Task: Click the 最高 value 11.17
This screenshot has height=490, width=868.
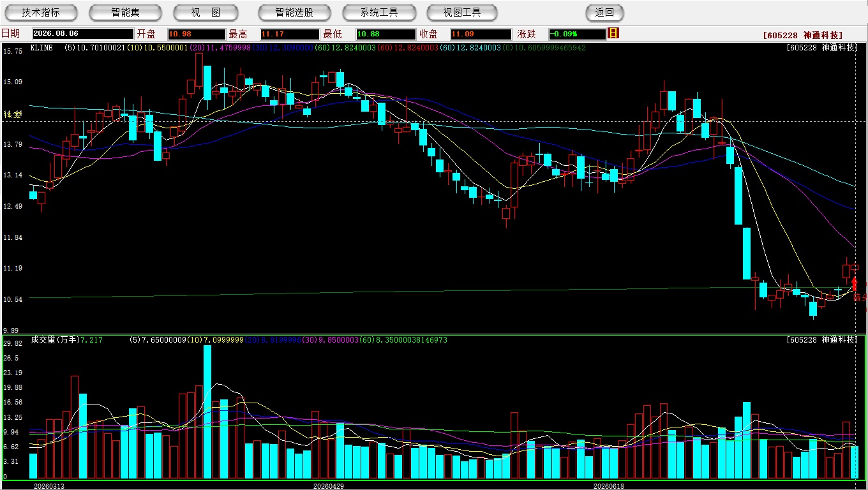Action: (290, 34)
